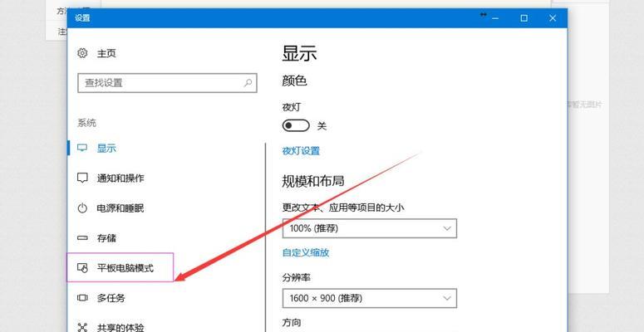Select 电源和睡眠 in the sidebar

click(120, 208)
